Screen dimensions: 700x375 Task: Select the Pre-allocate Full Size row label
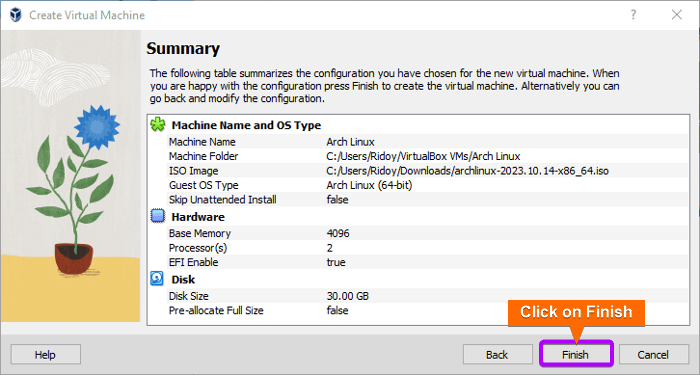(x=216, y=310)
